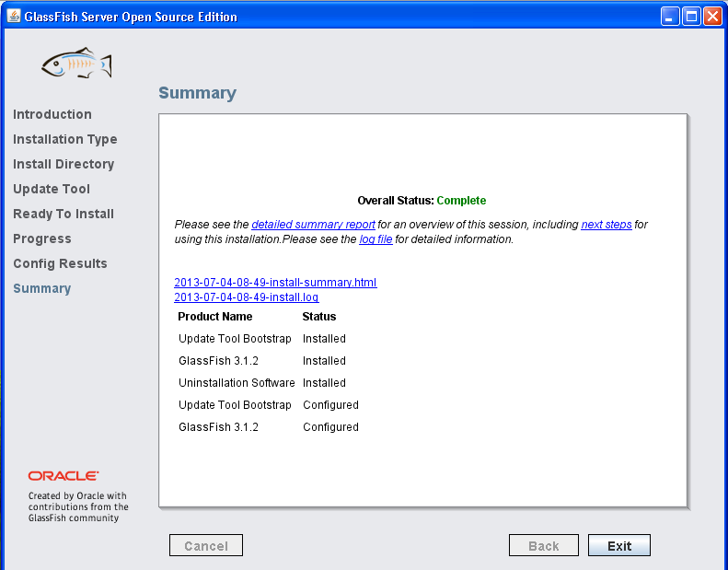Image resolution: width=728 pixels, height=570 pixels.
Task: Select the Introduction step in sidebar
Action: coord(52,114)
